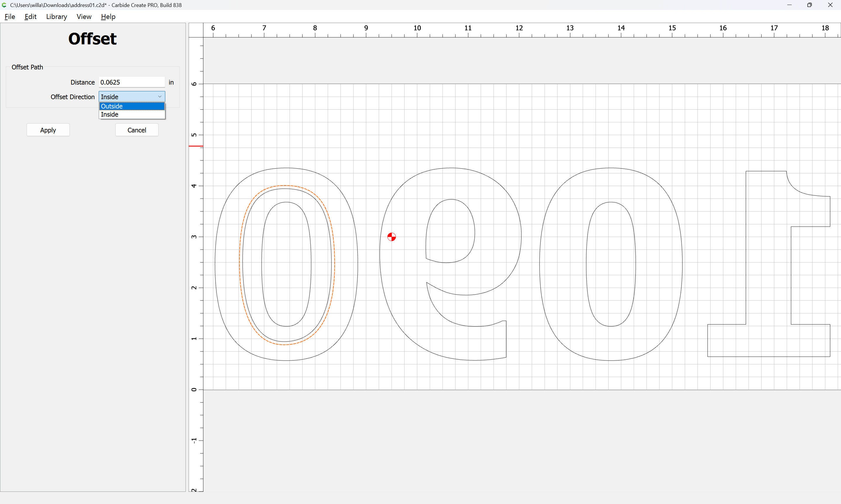Screen dimensions: 841x504
Task: Choose Inside from the dropdown list
Action: coord(132,114)
